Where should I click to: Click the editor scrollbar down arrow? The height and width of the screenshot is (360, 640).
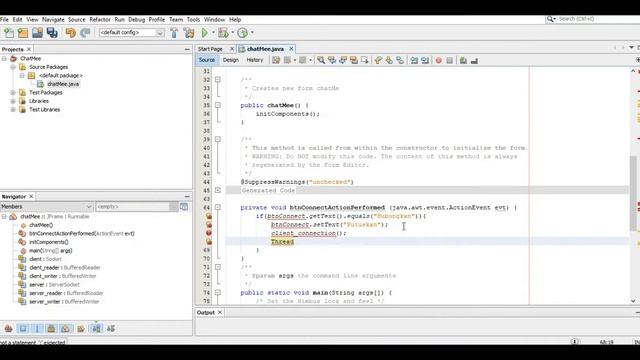tap(633, 301)
